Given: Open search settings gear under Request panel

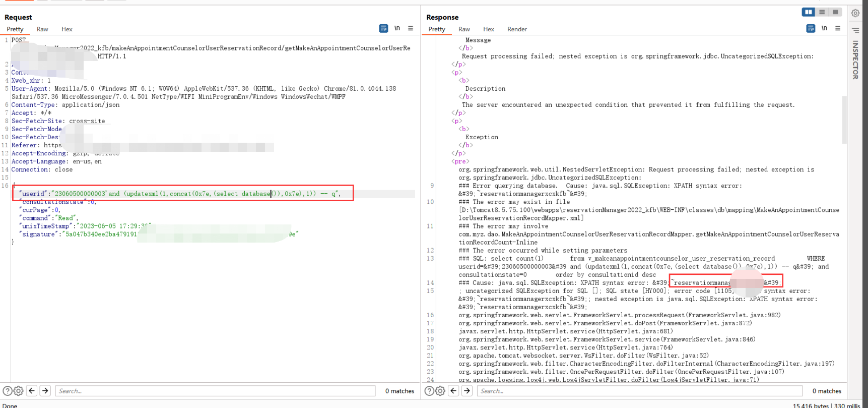Looking at the screenshot, I should point(19,391).
